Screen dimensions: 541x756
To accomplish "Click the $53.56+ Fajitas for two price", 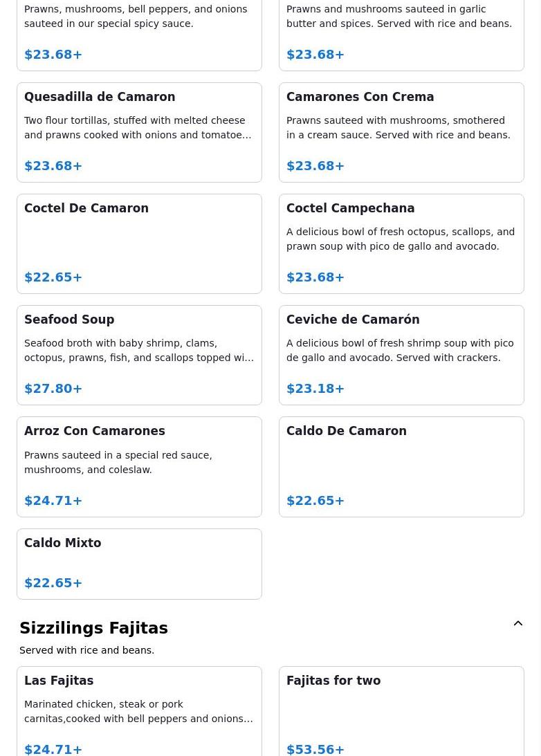I will (x=315, y=749).
